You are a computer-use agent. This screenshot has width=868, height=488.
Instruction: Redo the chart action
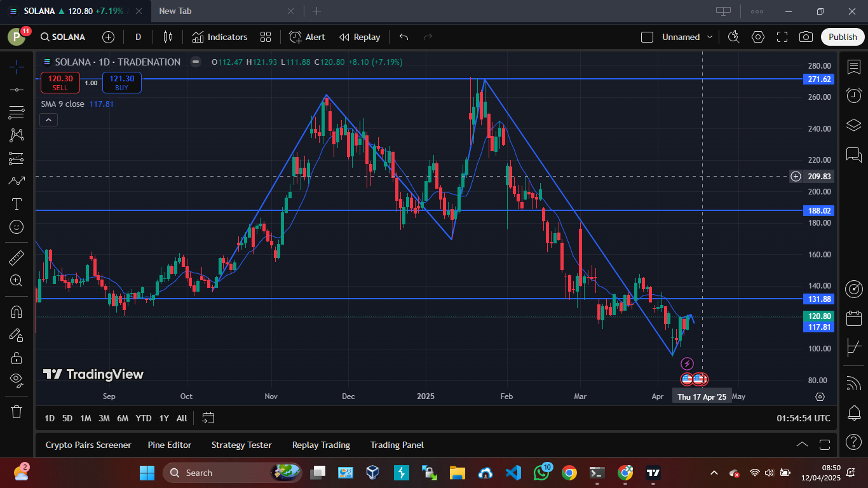[428, 37]
